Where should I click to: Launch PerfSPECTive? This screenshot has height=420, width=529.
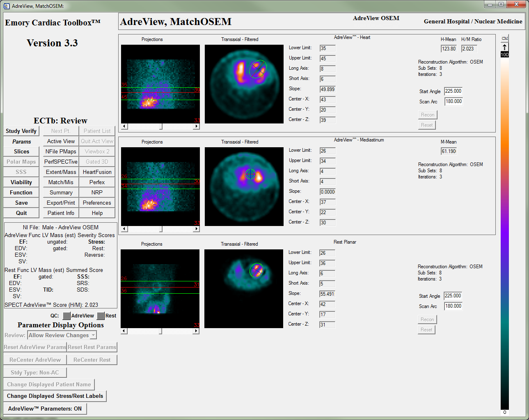click(x=61, y=162)
